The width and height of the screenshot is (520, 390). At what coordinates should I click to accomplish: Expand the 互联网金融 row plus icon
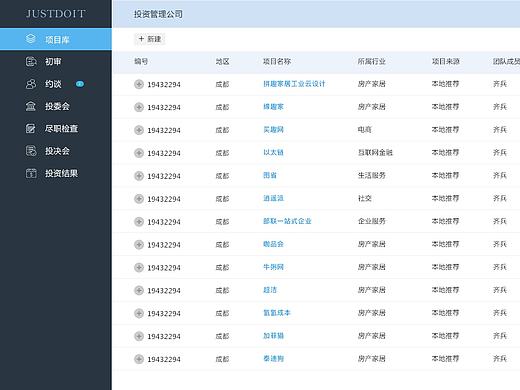point(139,153)
